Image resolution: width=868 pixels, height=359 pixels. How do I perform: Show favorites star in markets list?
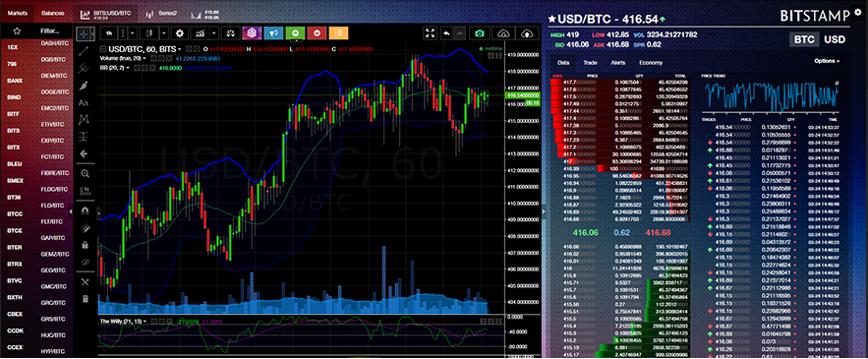17,31
